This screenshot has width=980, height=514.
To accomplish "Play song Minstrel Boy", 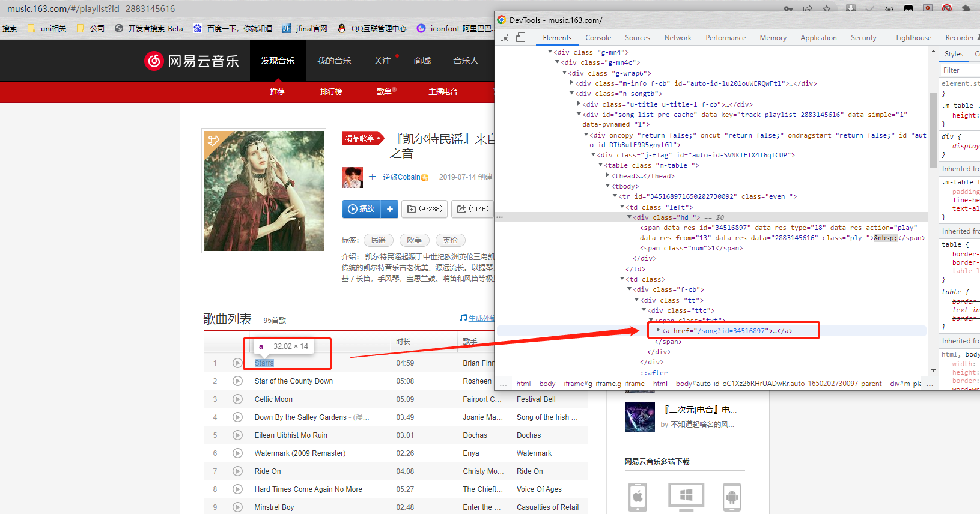I will (237, 507).
